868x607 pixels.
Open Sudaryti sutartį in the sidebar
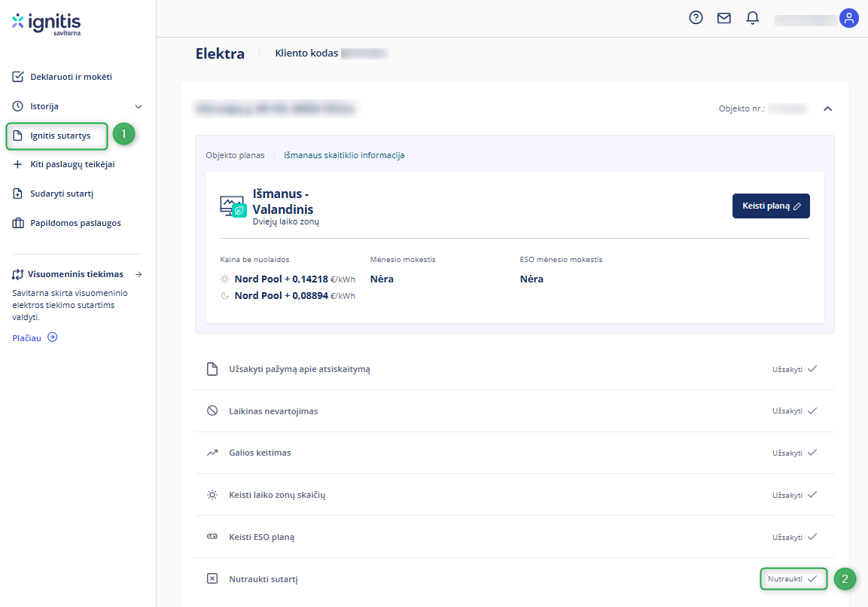pos(62,194)
